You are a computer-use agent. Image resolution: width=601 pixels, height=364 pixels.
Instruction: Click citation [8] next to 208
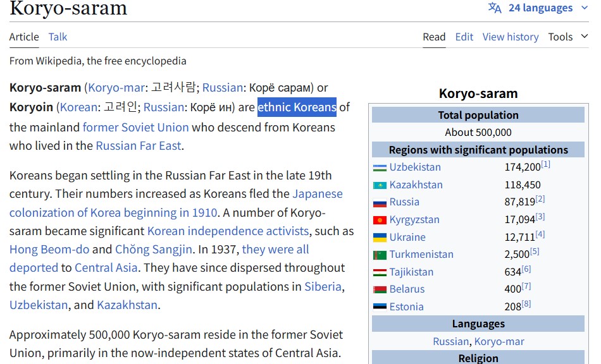tap(526, 304)
